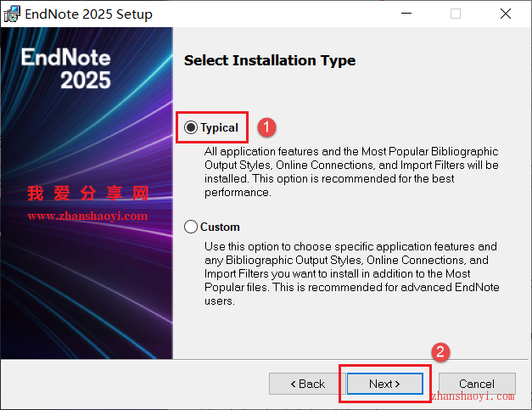Click the EndNote setup installer icon in title bar
This screenshot has width=532, height=410.
12,14
